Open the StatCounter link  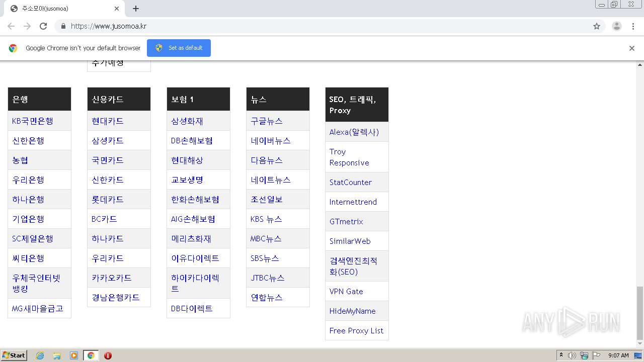click(351, 183)
